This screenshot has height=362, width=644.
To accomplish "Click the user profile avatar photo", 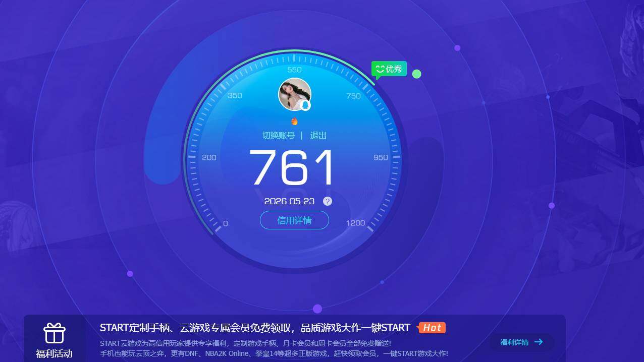I will 295,94.
